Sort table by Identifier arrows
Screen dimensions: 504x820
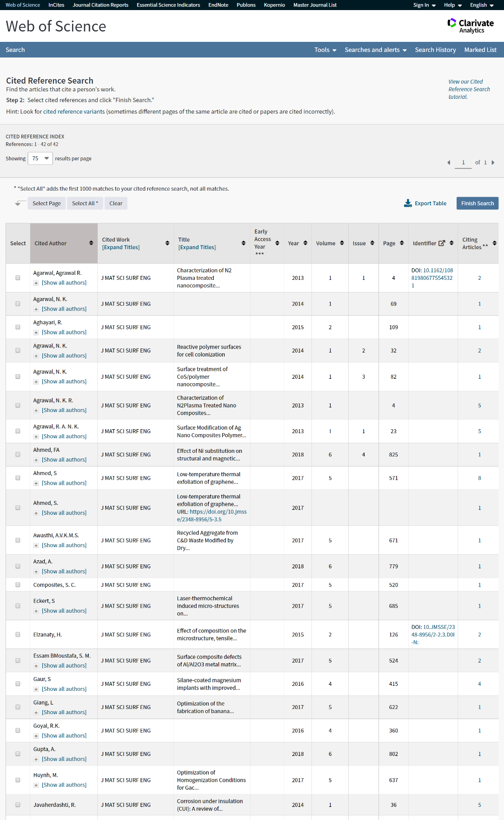tap(452, 243)
